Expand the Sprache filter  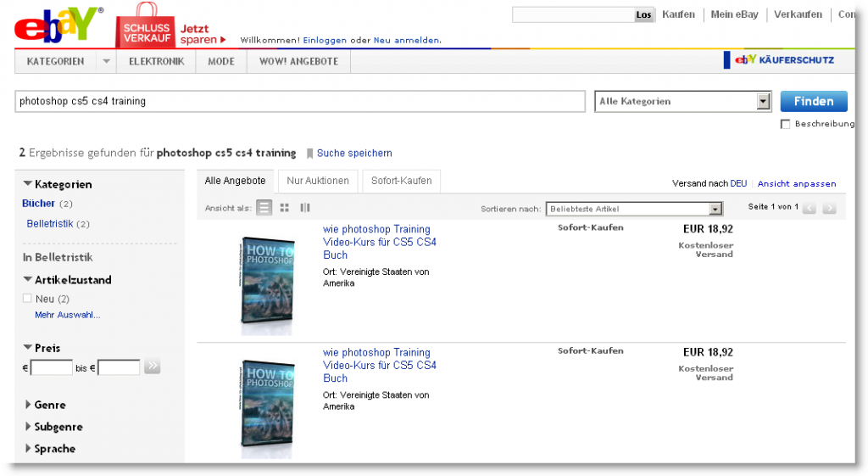[28, 448]
